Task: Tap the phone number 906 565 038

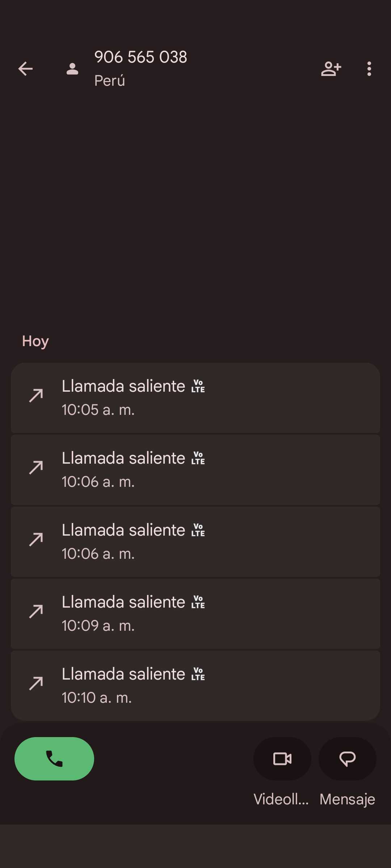Action: [141, 57]
